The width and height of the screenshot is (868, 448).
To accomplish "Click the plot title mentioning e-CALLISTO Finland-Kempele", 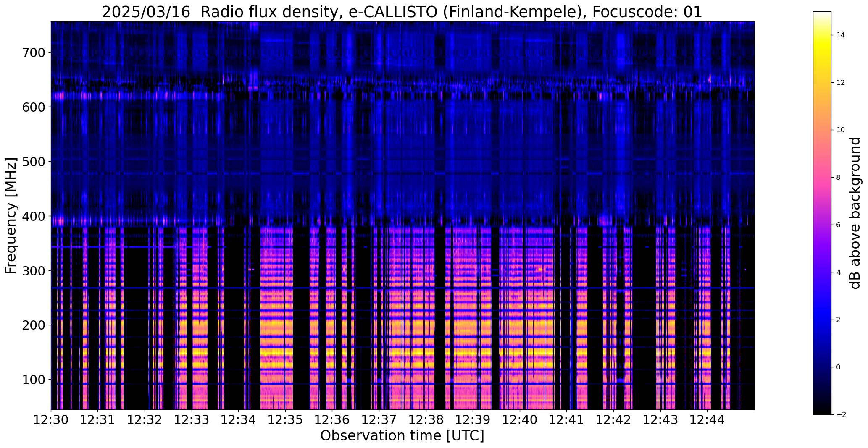I will 402,12.
